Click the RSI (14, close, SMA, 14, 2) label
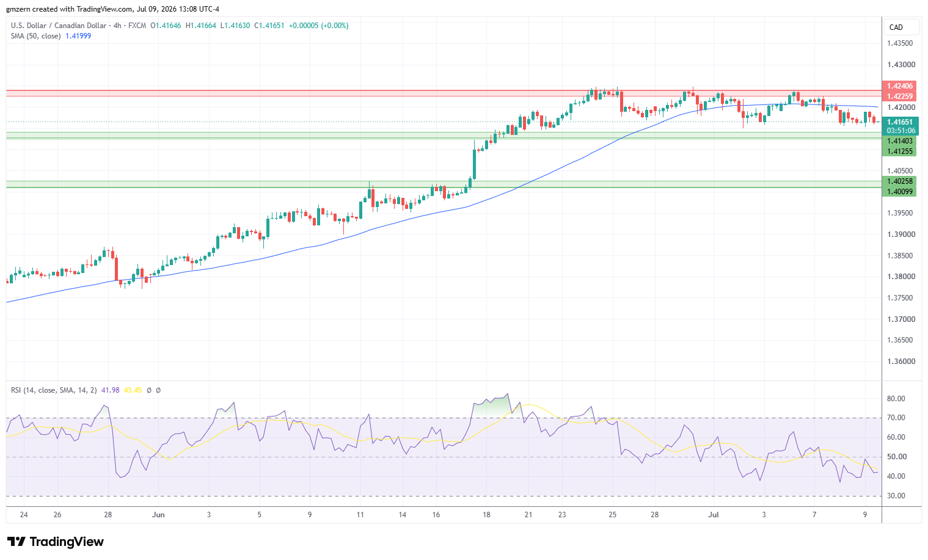The width and height of the screenshot is (928, 560). tap(54, 390)
